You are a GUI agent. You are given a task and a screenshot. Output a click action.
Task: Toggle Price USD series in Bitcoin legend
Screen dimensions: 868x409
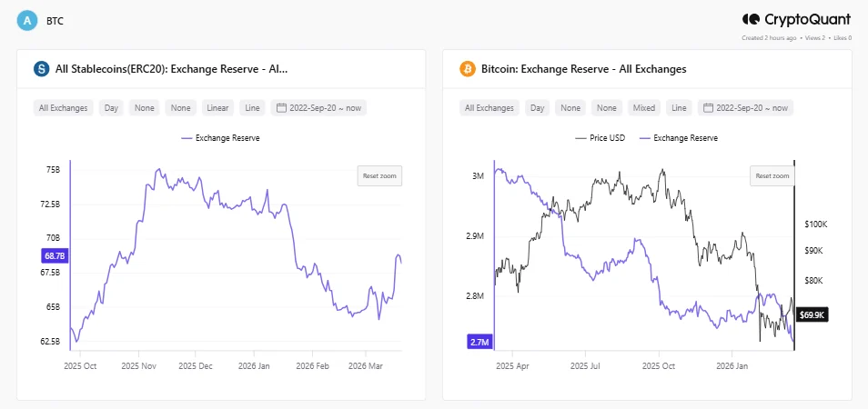coord(595,138)
